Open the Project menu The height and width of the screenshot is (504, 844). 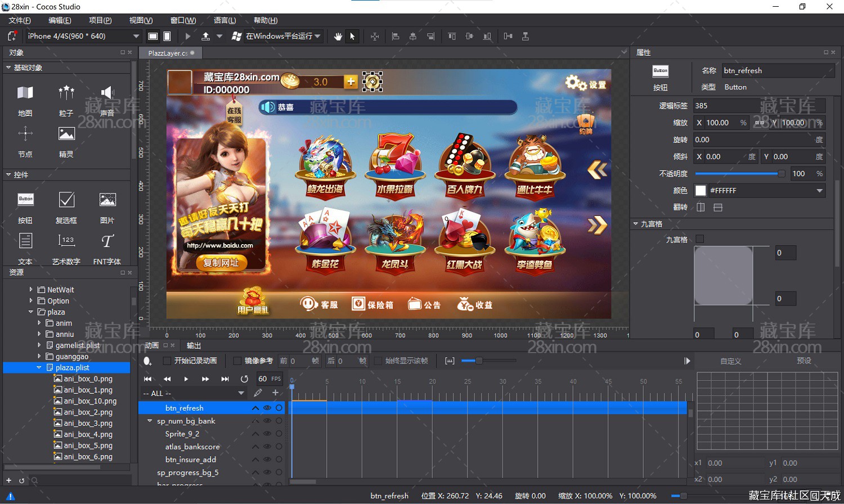pyautogui.click(x=100, y=20)
